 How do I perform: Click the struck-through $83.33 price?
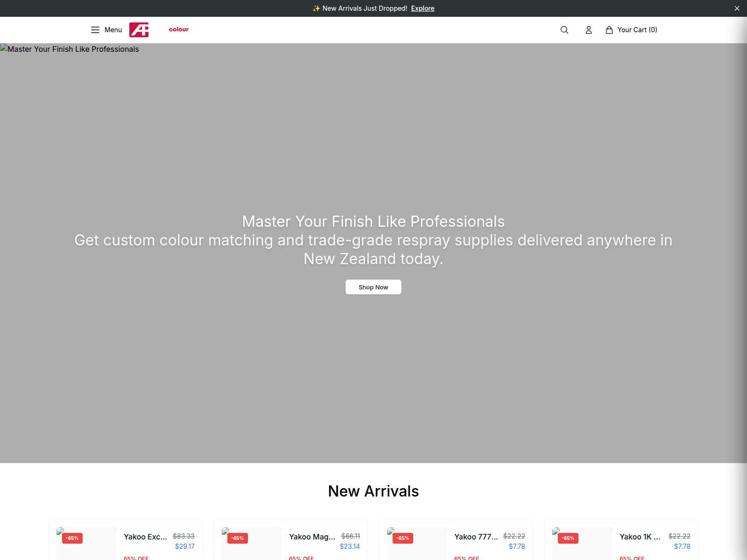click(x=183, y=536)
